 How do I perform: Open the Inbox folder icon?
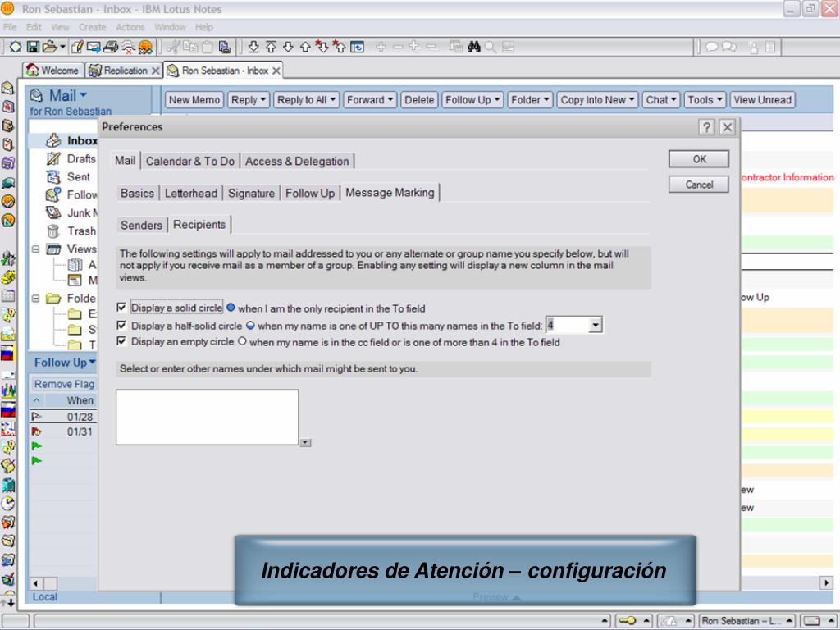[53, 141]
